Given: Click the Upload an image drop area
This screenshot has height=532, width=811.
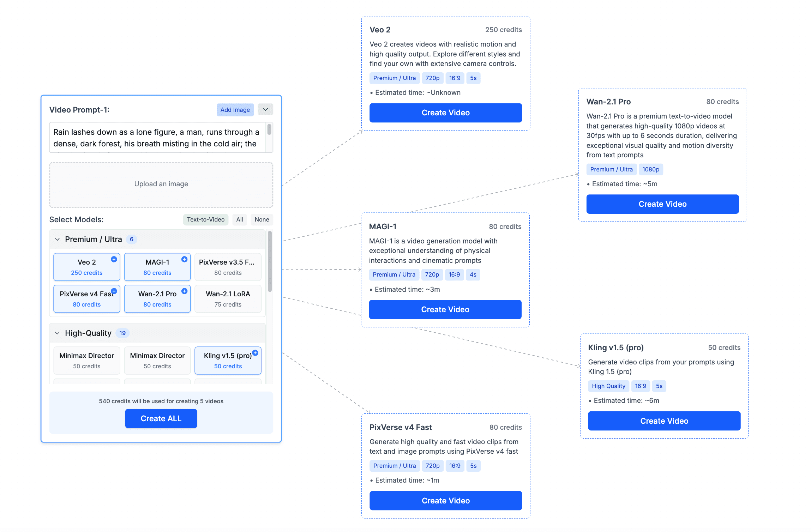Looking at the screenshot, I should 161,185.
